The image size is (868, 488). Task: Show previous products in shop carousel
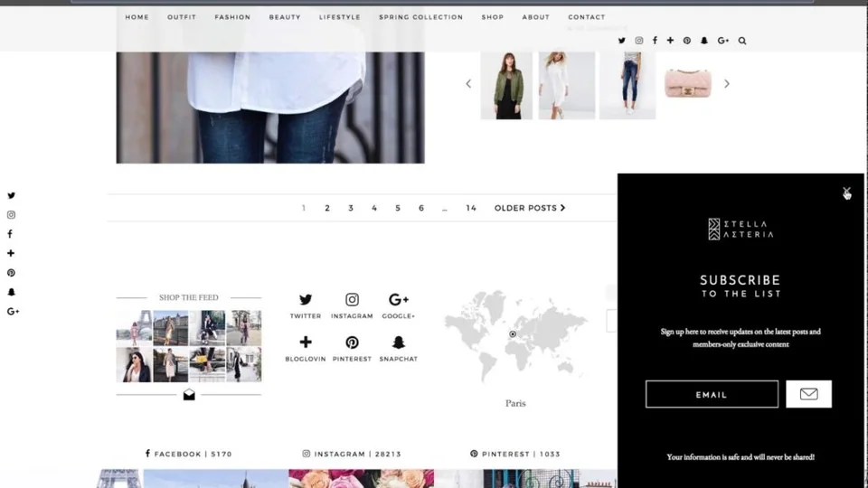(x=468, y=83)
